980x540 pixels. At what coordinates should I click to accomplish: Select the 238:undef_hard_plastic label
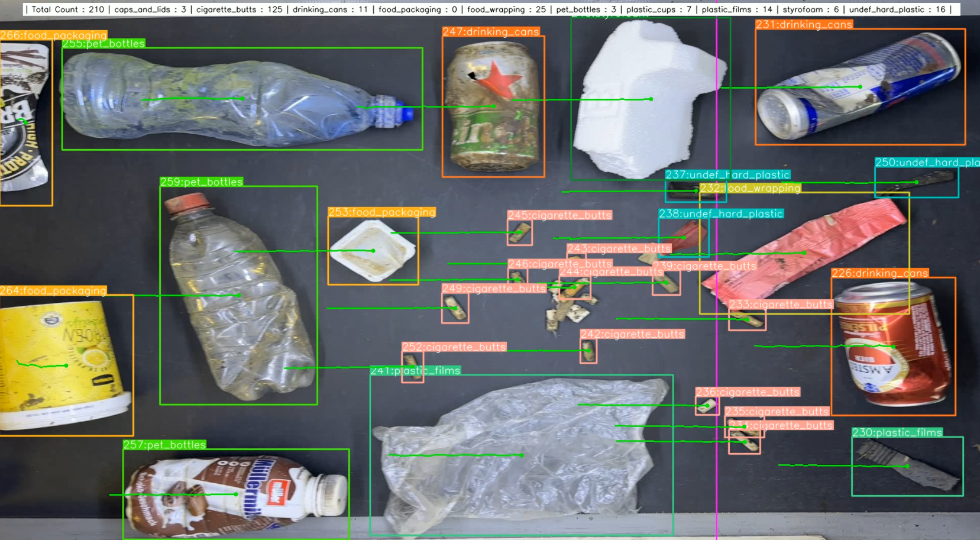tap(720, 214)
